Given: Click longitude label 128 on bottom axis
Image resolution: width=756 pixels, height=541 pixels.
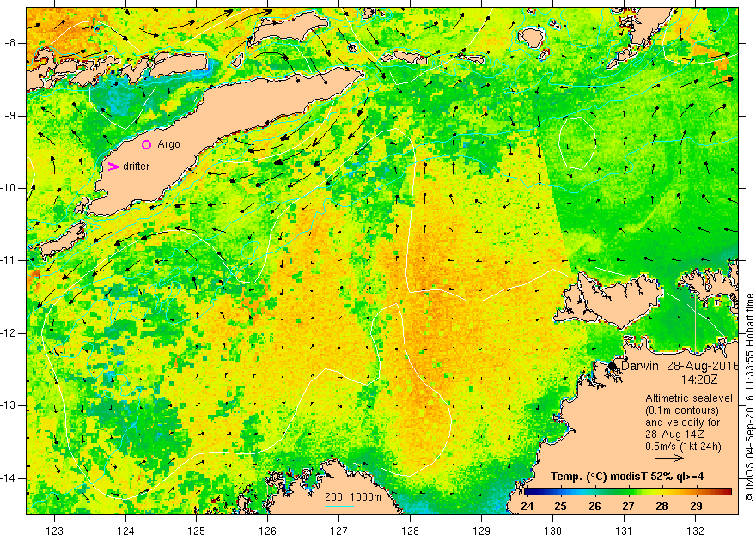Looking at the screenshot, I should point(410,532).
